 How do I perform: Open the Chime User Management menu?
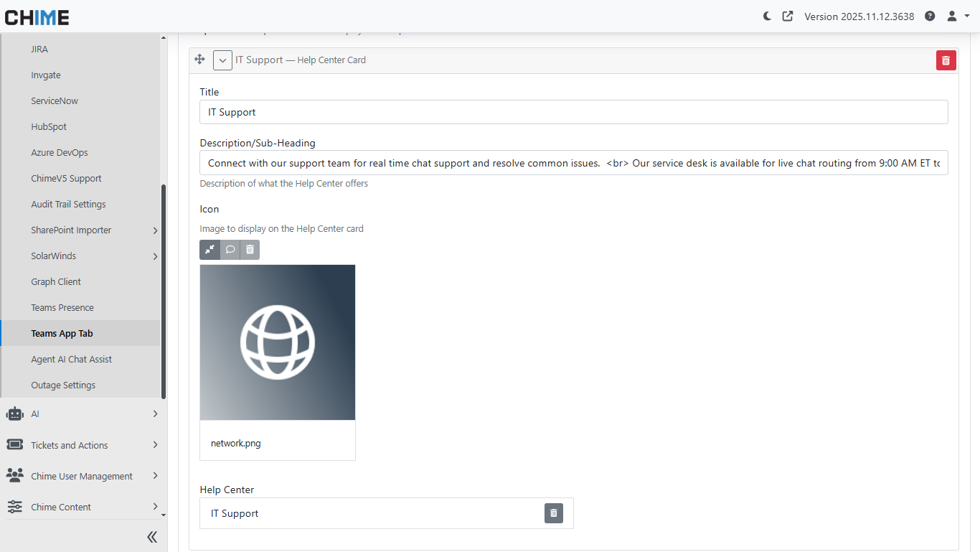tap(81, 476)
